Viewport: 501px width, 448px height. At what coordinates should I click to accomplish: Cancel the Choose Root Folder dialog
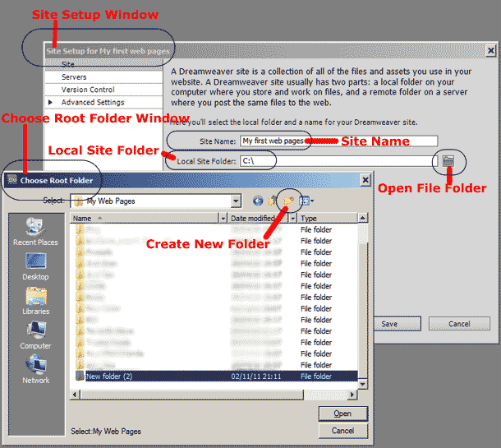coord(343,431)
